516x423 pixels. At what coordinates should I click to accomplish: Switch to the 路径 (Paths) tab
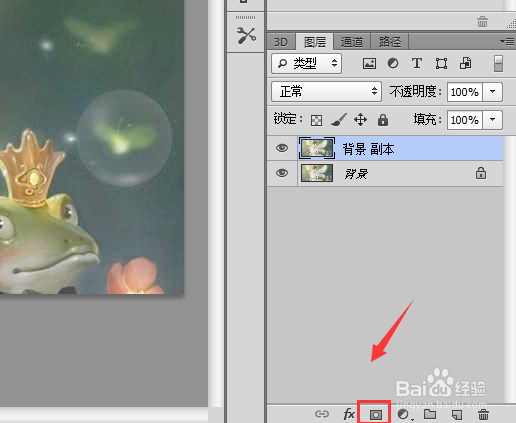pos(389,42)
